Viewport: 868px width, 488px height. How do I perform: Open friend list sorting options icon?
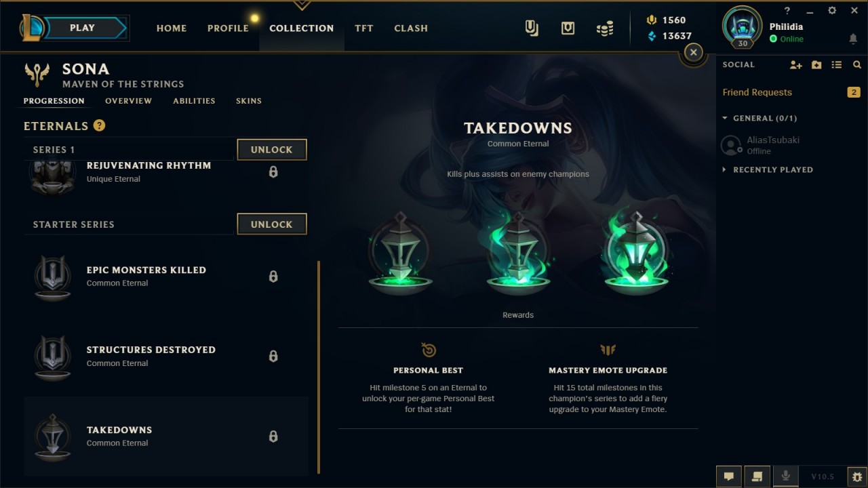837,64
